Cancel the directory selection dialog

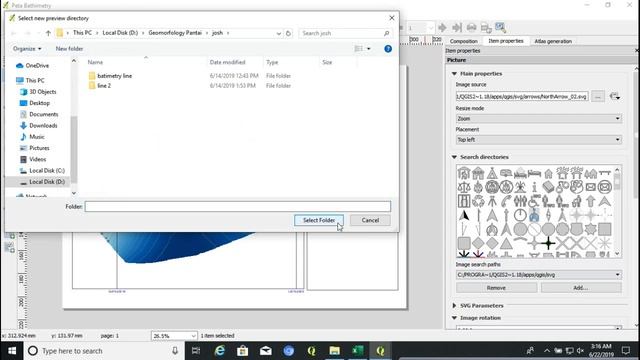pos(370,220)
